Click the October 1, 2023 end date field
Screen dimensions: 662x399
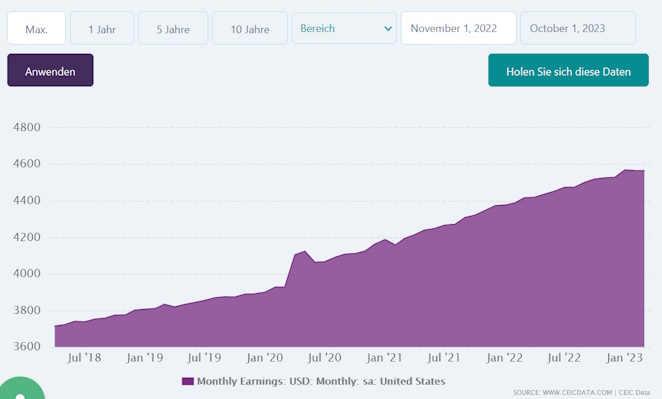point(578,28)
